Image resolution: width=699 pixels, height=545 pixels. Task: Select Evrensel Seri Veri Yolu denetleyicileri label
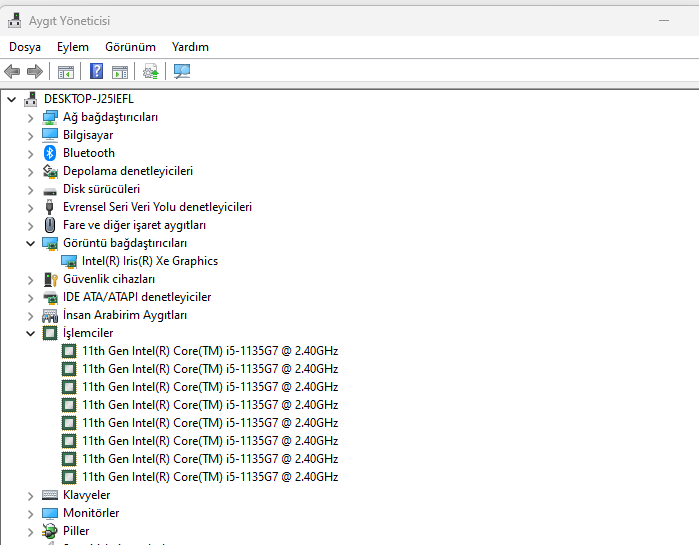157,207
